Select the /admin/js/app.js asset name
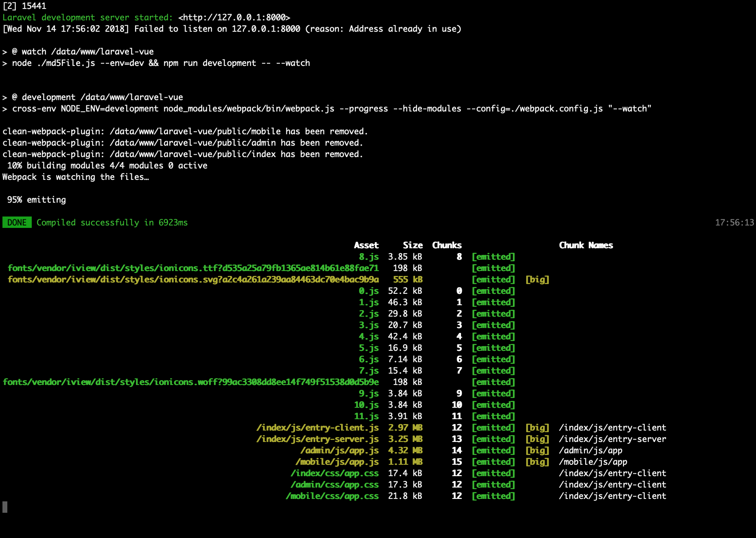This screenshot has width=756, height=538. [339, 451]
